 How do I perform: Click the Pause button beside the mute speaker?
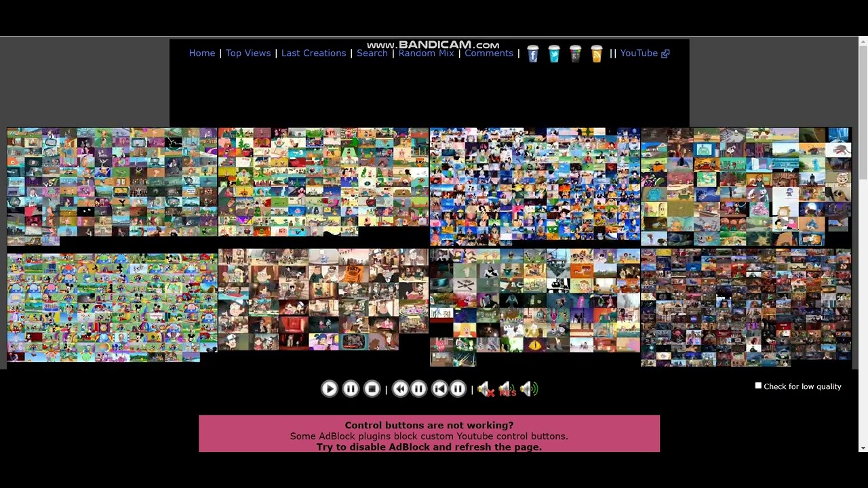click(458, 388)
